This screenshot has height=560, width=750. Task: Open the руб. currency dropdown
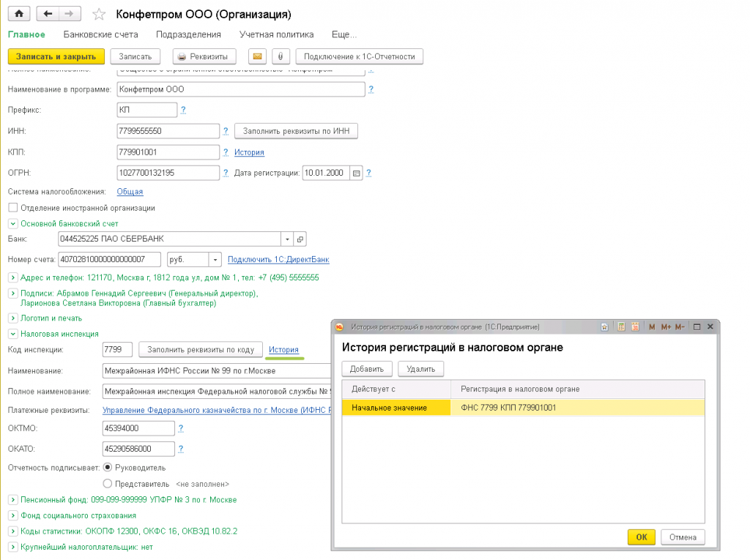[x=215, y=260]
